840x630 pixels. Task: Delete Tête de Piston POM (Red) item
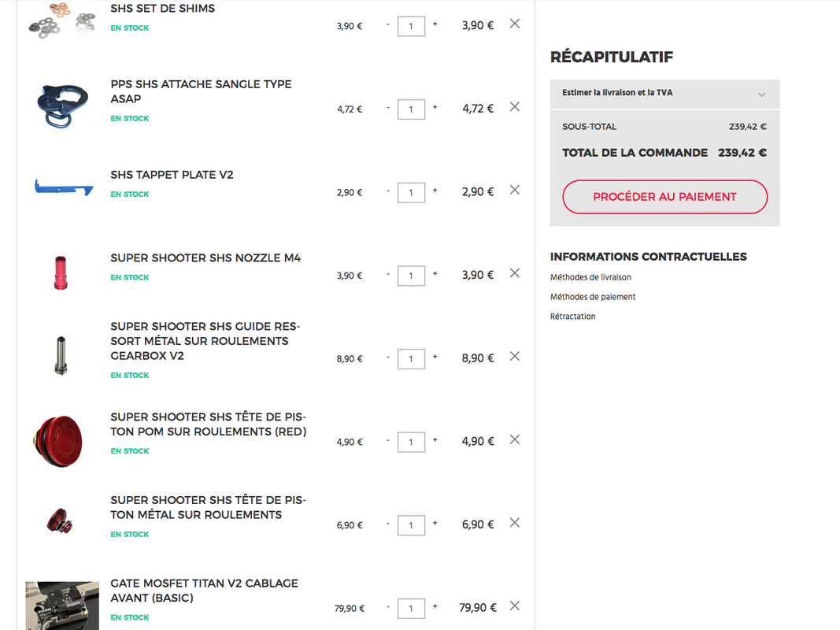coord(515,439)
